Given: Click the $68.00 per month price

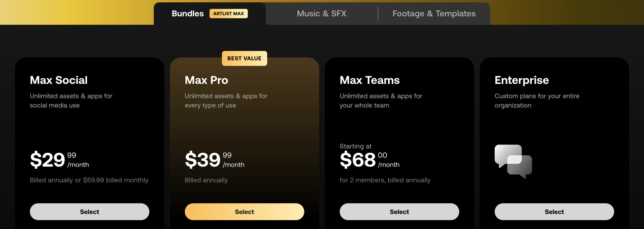Looking at the screenshot, I should tap(370, 160).
